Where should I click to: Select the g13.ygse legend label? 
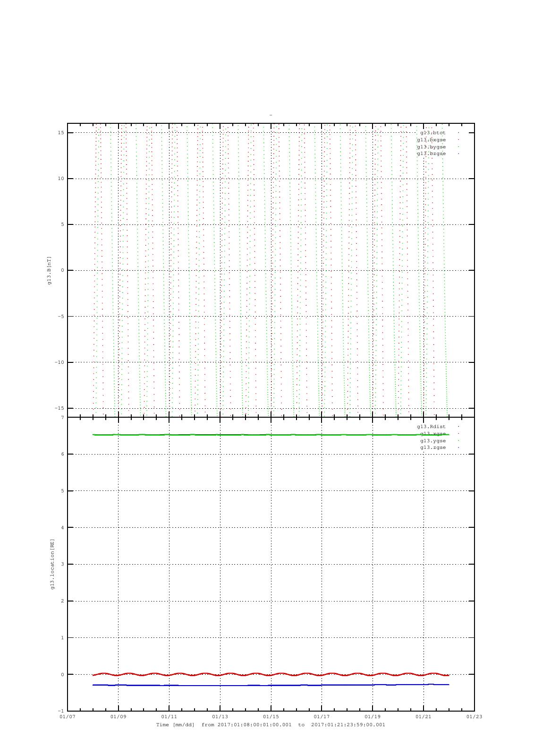(432, 441)
